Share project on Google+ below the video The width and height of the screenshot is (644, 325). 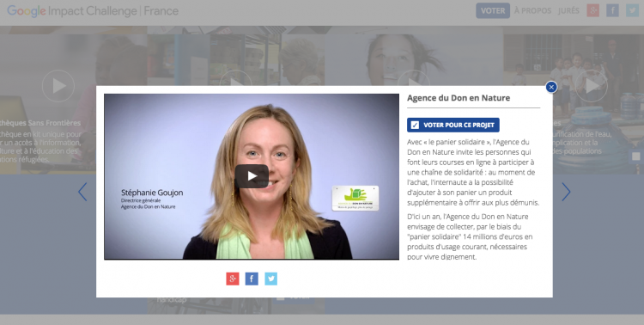pos(233,279)
